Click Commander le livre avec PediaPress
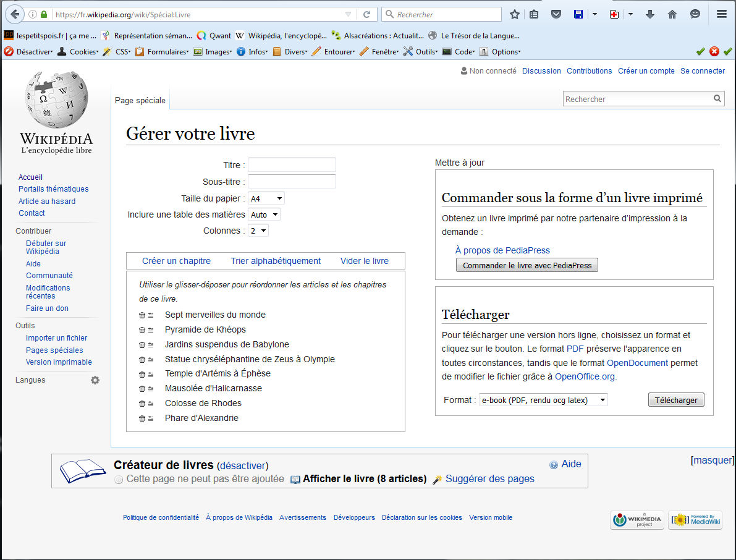Image resolution: width=736 pixels, height=560 pixels. pyautogui.click(x=527, y=265)
